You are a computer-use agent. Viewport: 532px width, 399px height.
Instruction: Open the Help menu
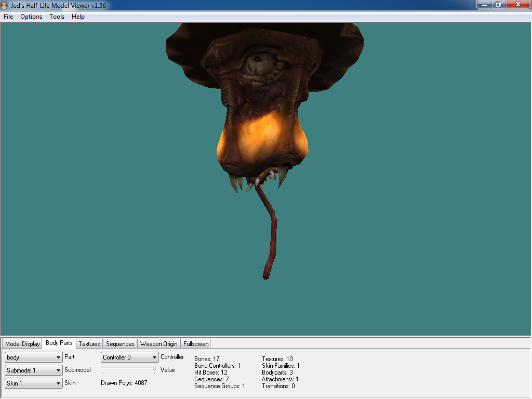click(78, 17)
